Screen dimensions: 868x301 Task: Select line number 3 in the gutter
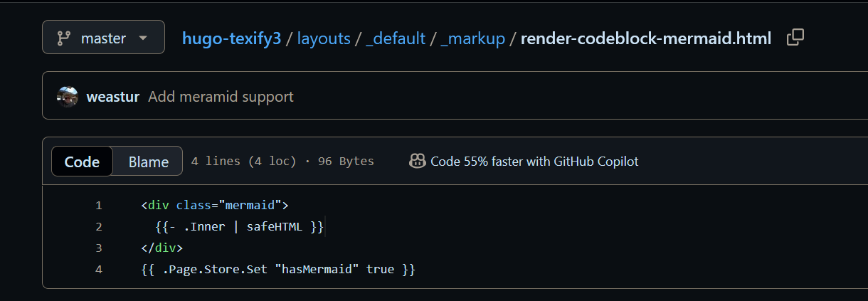pos(99,248)
